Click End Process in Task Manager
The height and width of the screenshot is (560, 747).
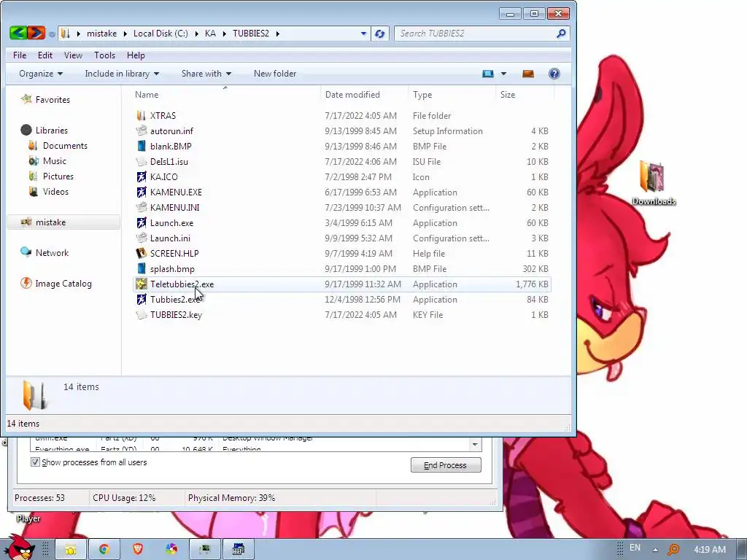coord(446,465)
